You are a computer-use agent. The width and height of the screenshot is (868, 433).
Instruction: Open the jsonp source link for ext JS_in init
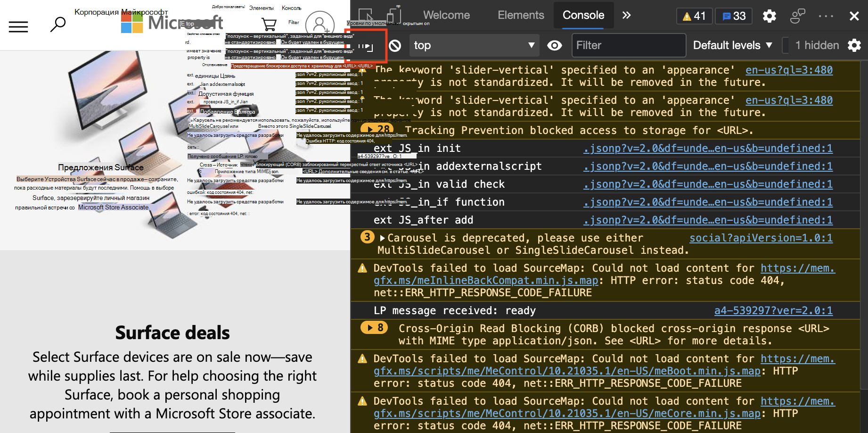click(708, 148)
